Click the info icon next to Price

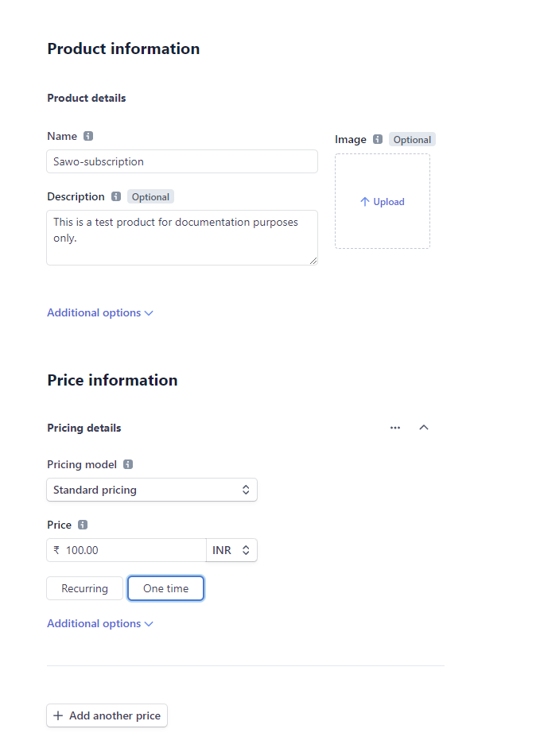click(x=83, y=525)
